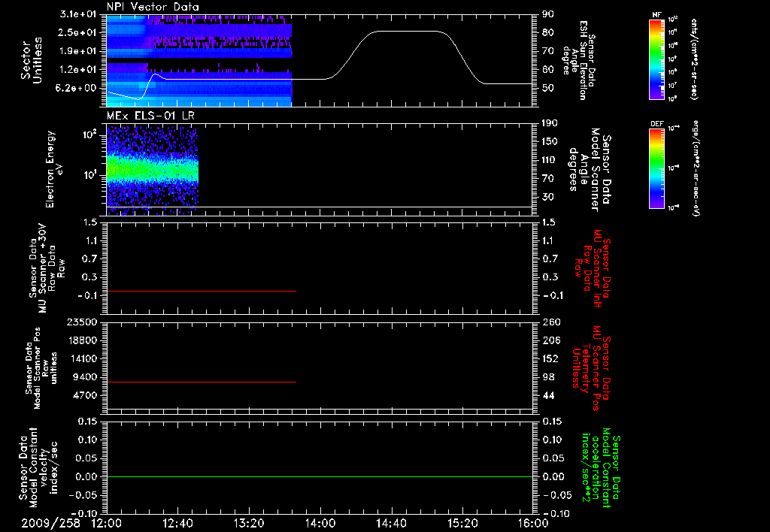770x532 pixels.
Task: Click the 152 telemetry tick label
Action: tap(550, 358)
